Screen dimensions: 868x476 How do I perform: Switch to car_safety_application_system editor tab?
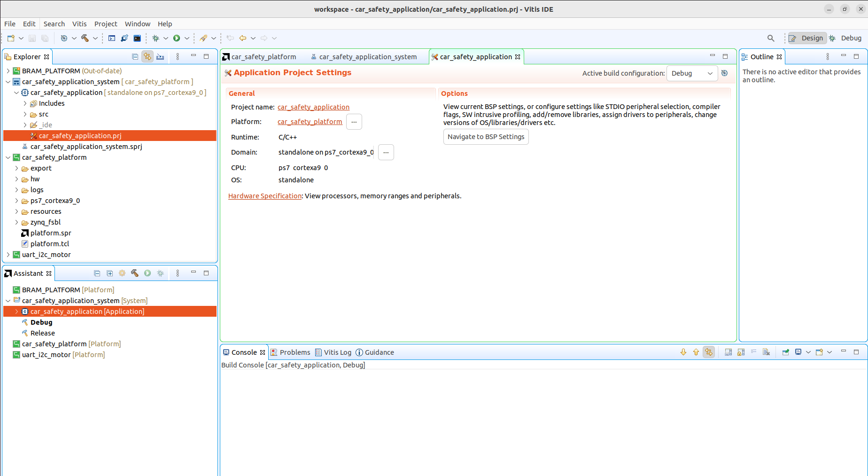364,57
